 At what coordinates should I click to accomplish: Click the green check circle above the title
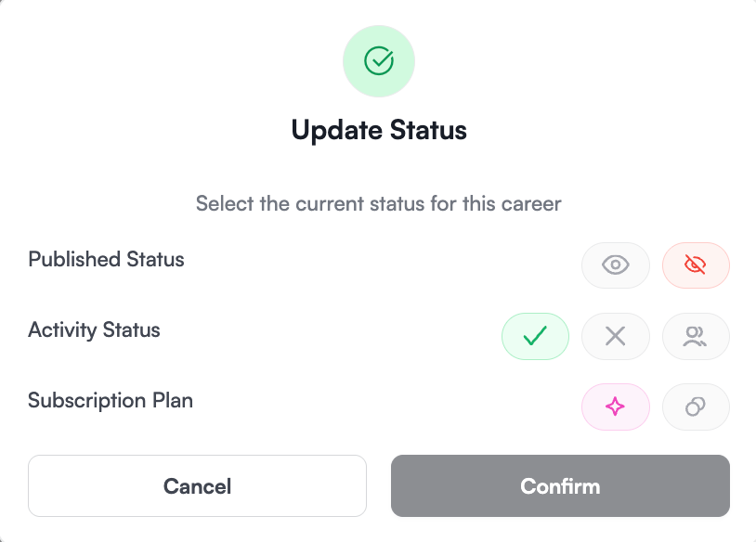(x=378, y=60)
